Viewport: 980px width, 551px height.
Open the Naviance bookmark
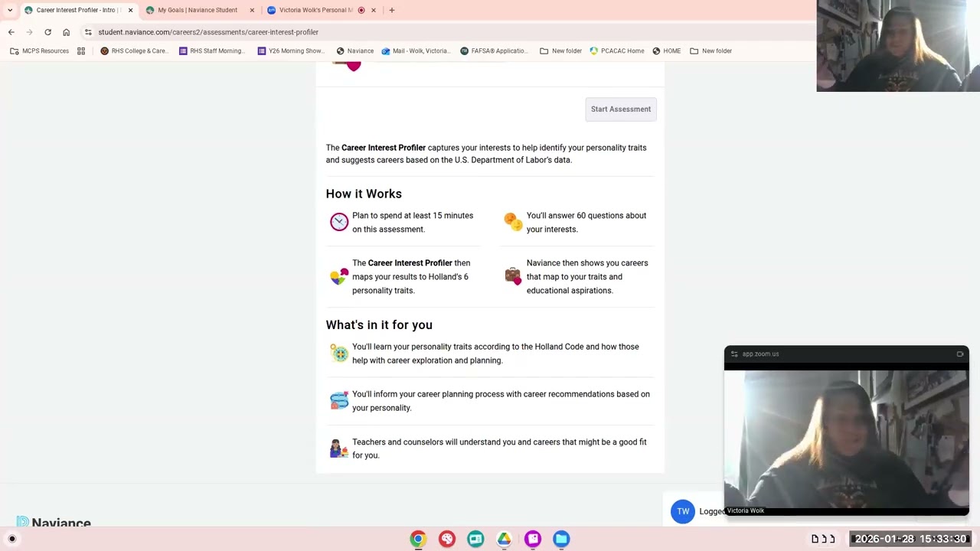(x=354, y=51)
